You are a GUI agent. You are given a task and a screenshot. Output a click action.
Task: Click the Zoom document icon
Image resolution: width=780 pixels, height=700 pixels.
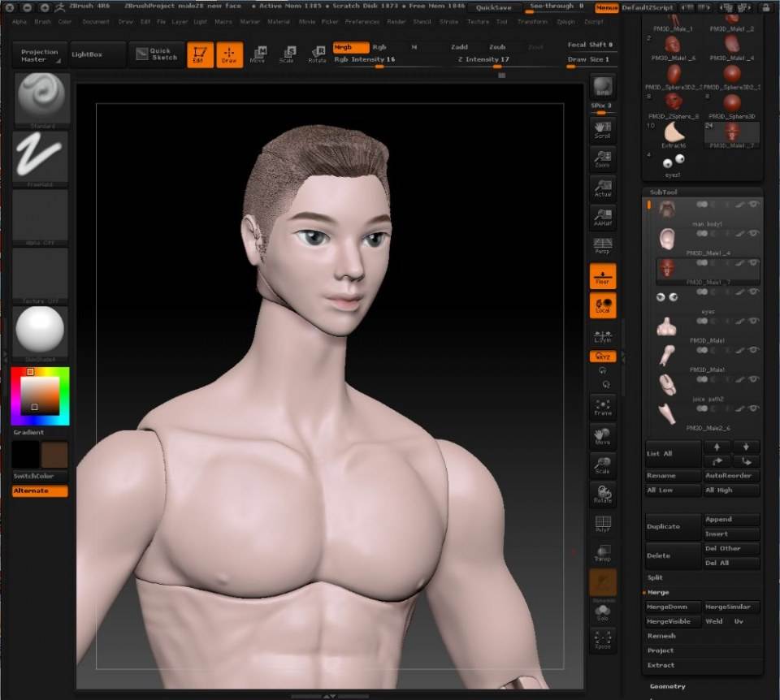click(x=602, y=158)
